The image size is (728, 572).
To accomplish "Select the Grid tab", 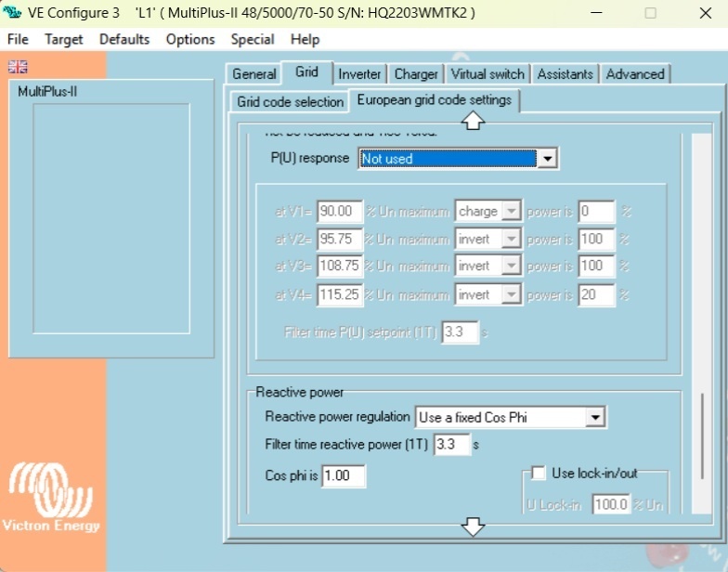I will [x=306, y=72].
